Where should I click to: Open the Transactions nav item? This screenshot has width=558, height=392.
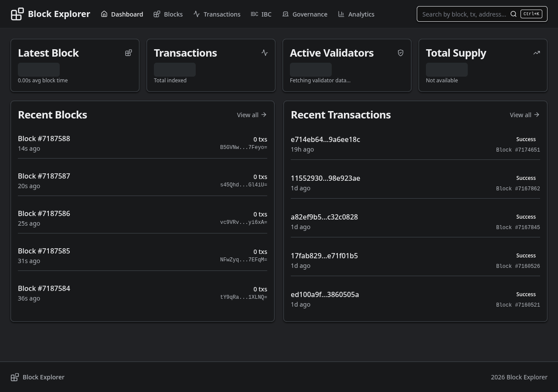pos(217,14)
